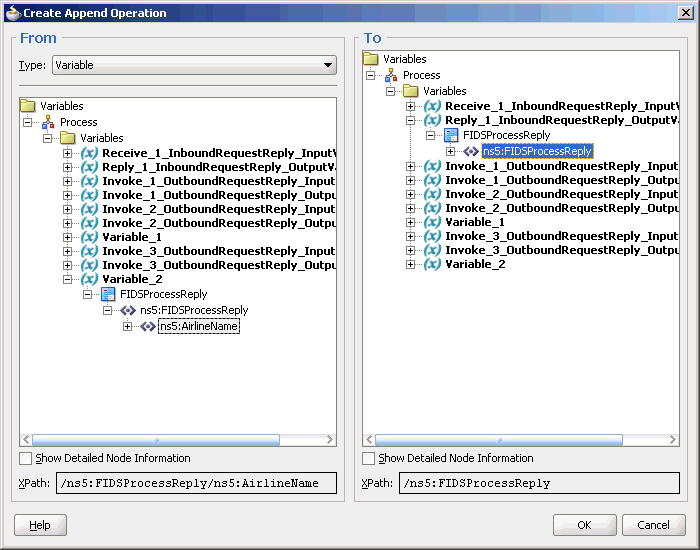The image size is (700, 550).
Task: Close the Create Append Operation dialog
Action: [685, 13]
